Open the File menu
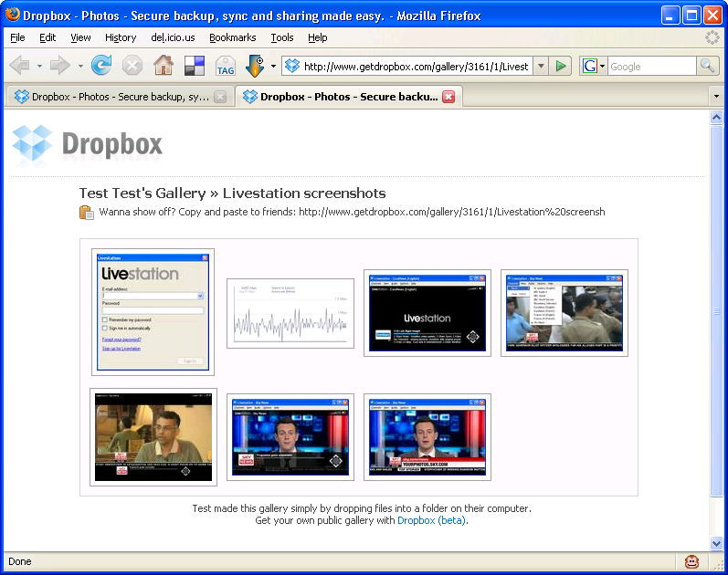This screenshot has width=728, height=575. pos(17,37)
